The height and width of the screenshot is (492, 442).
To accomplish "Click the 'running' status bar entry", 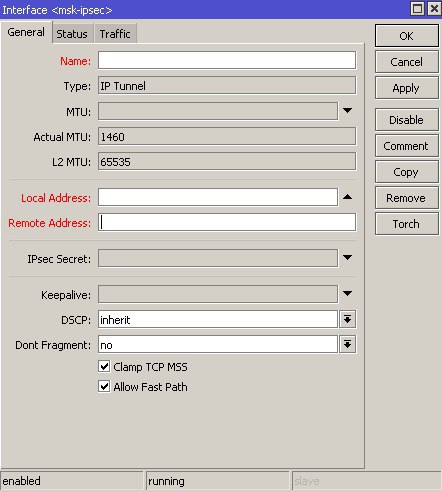I will click(x=217, y=481).
